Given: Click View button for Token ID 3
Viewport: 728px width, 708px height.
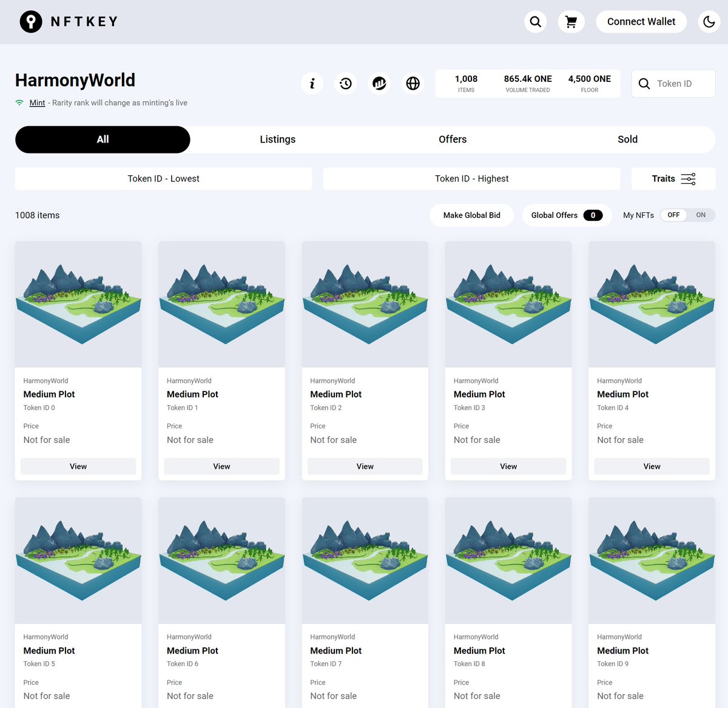Looking at the screenshot, I should click(x=508, y=467).
